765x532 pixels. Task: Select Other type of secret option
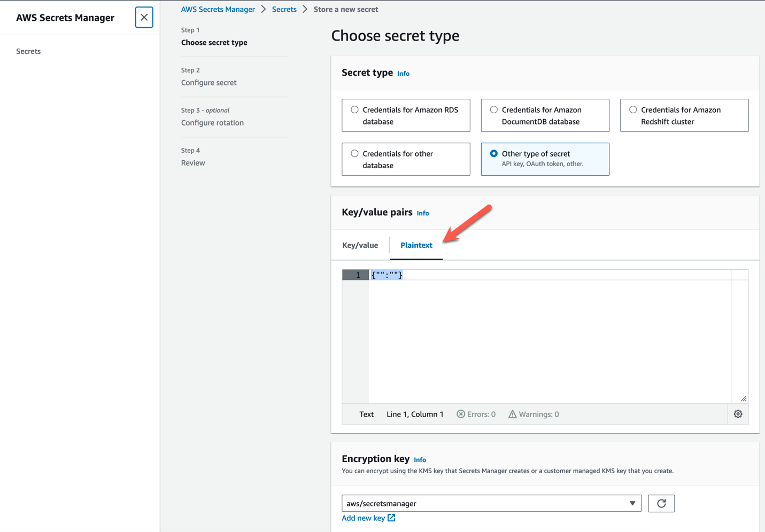545,159
